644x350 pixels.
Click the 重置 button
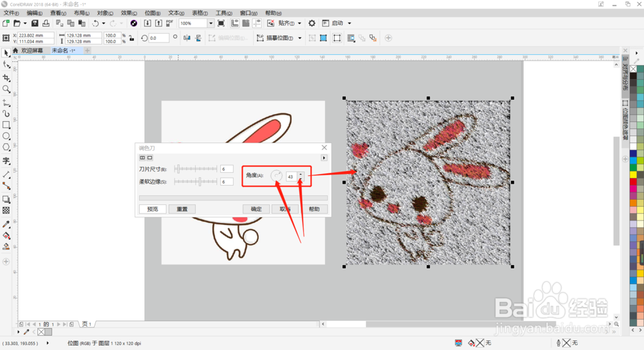point(182,209)
